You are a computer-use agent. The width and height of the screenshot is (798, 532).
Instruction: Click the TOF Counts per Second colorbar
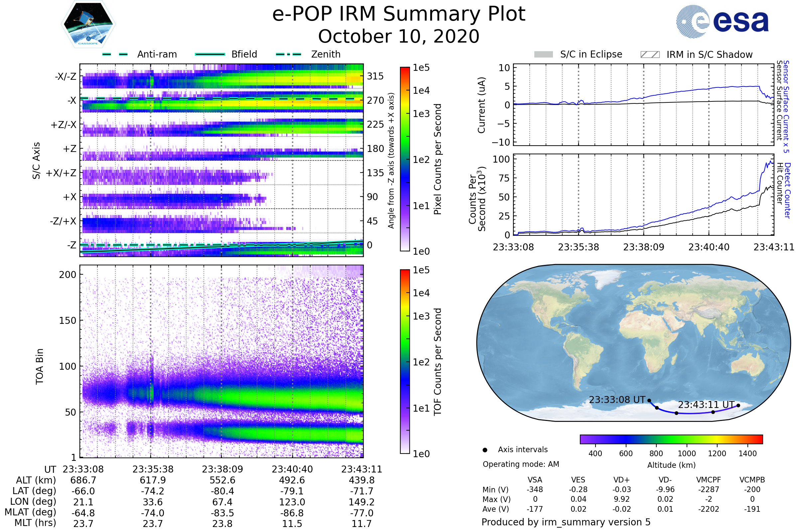(x=405, y=362)
